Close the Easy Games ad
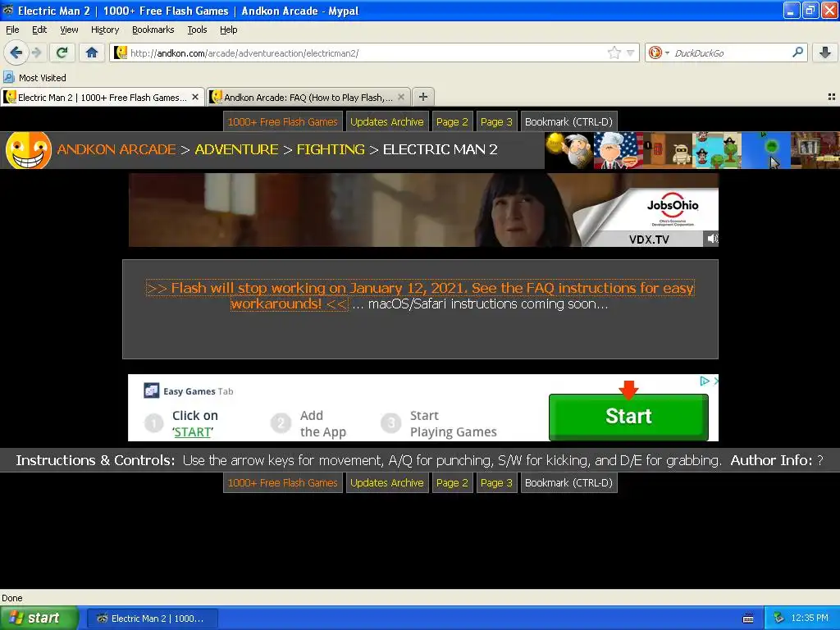 pyautogui.click(x=715, y=381)
